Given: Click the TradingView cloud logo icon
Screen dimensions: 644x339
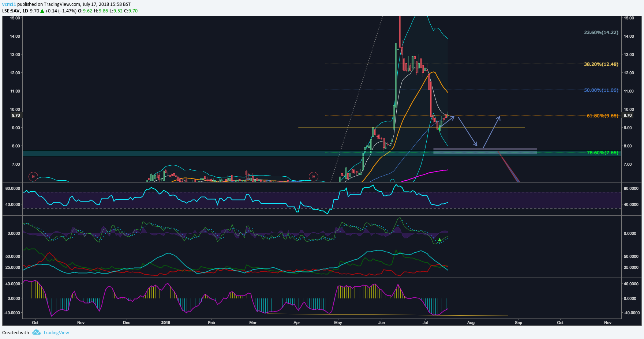Looking at the screenshot, I should [x=36, y=332].
